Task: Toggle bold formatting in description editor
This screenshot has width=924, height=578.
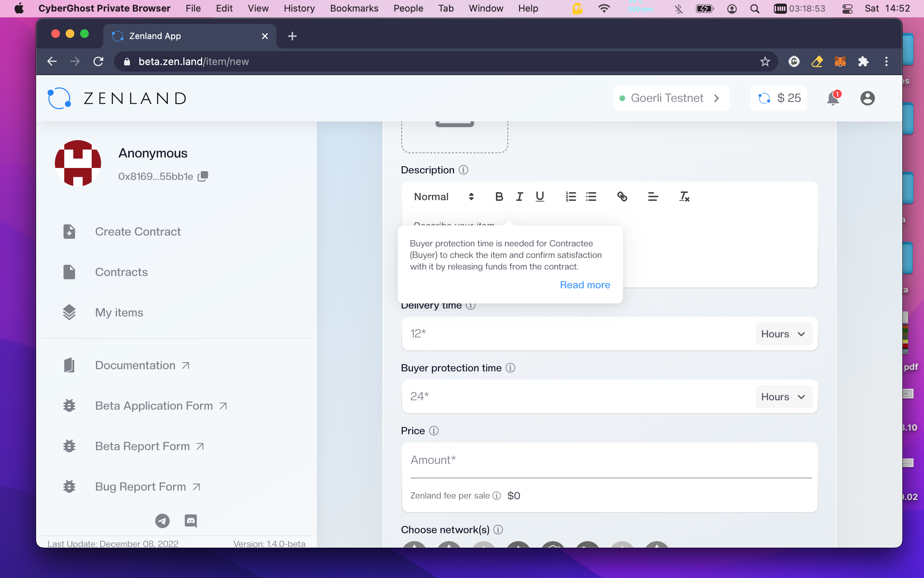Action: [x=499, y=197]
